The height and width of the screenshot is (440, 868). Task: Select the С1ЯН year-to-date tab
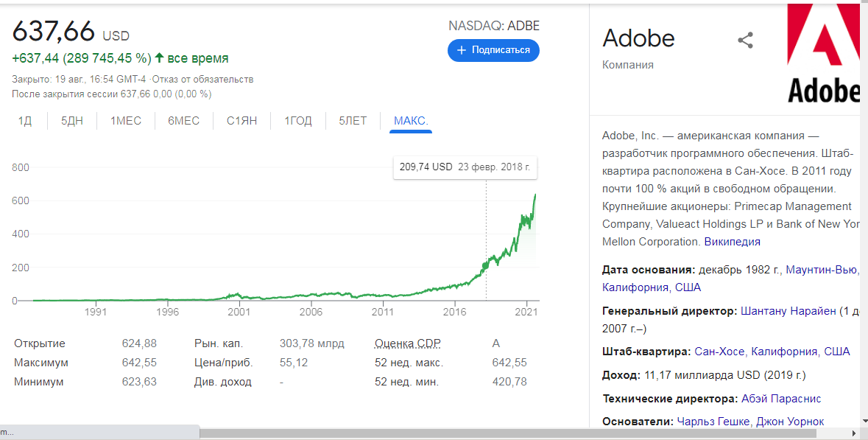point(241,121)
